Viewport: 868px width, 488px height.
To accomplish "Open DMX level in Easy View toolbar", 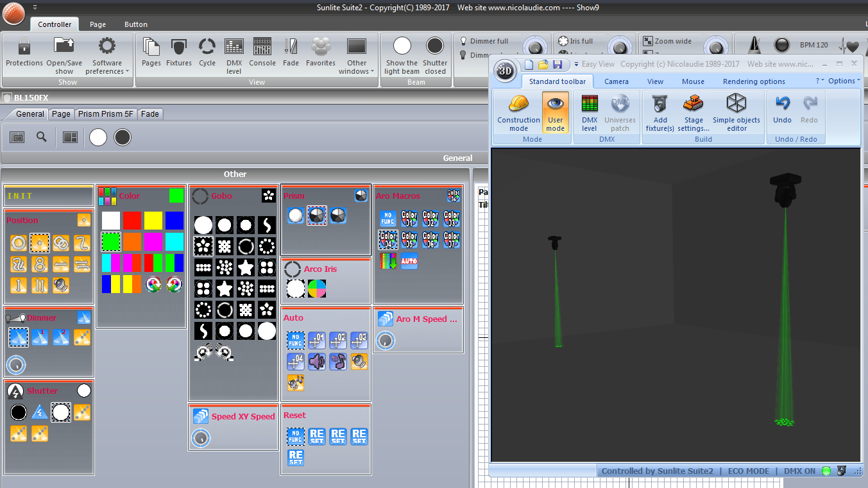I will click(x=589, y=112).
